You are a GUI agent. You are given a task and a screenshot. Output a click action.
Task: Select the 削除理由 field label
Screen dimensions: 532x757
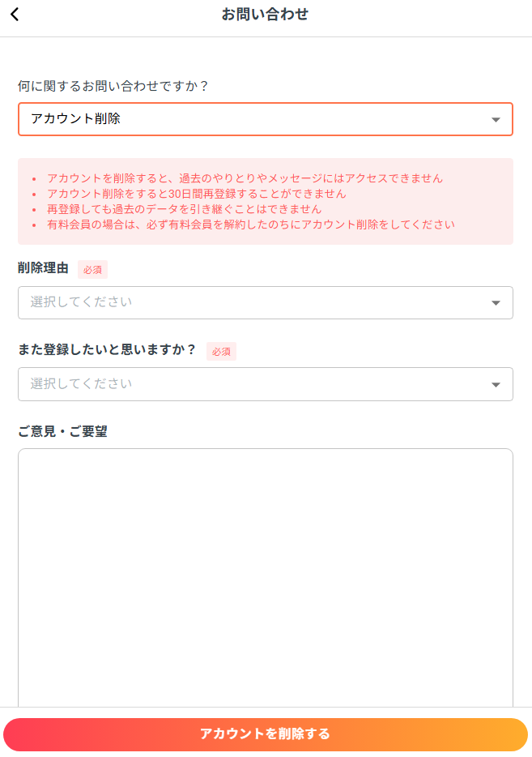click(43, 268)
